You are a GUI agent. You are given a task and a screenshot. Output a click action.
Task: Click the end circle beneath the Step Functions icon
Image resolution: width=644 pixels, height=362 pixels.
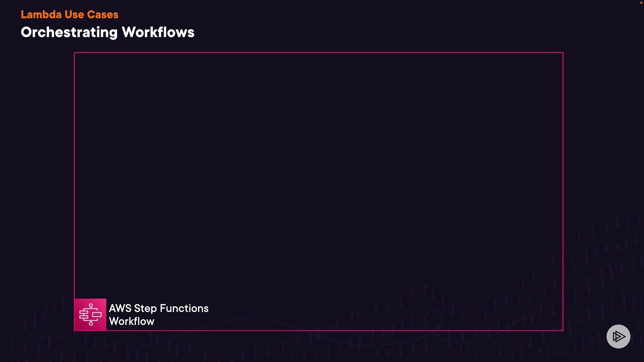[91, 323]
